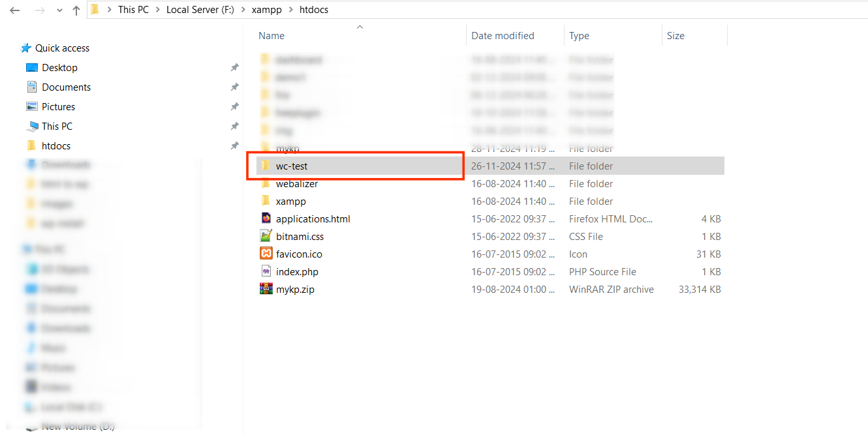868x435 pixels.
Task: Click the sort chevron above the Name column
Action: pyautogui.click(x=360, y=27)
